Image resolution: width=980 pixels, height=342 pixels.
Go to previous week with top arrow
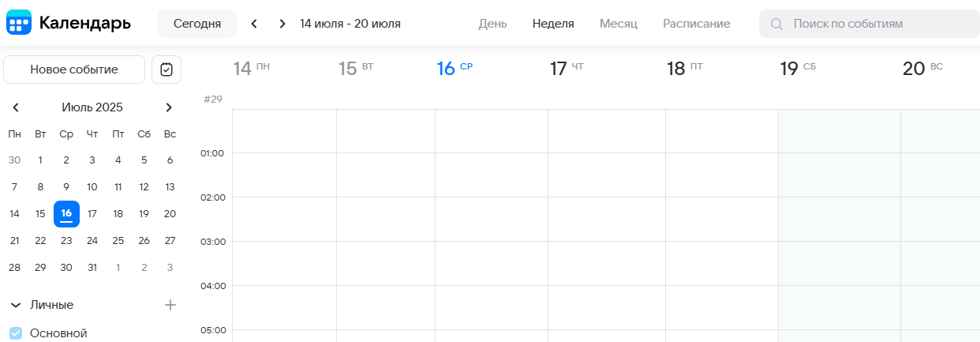click(x=254, y=24)
